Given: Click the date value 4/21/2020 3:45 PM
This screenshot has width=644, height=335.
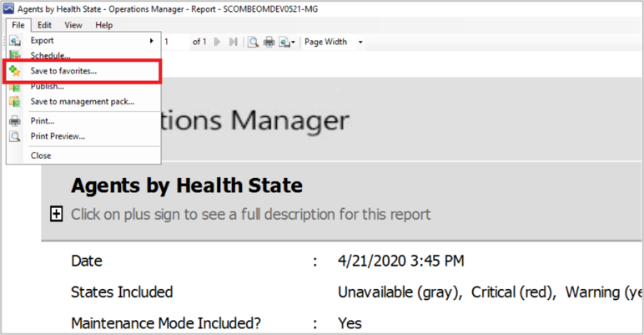Looking at the screenshot, I should click(401, 261).
